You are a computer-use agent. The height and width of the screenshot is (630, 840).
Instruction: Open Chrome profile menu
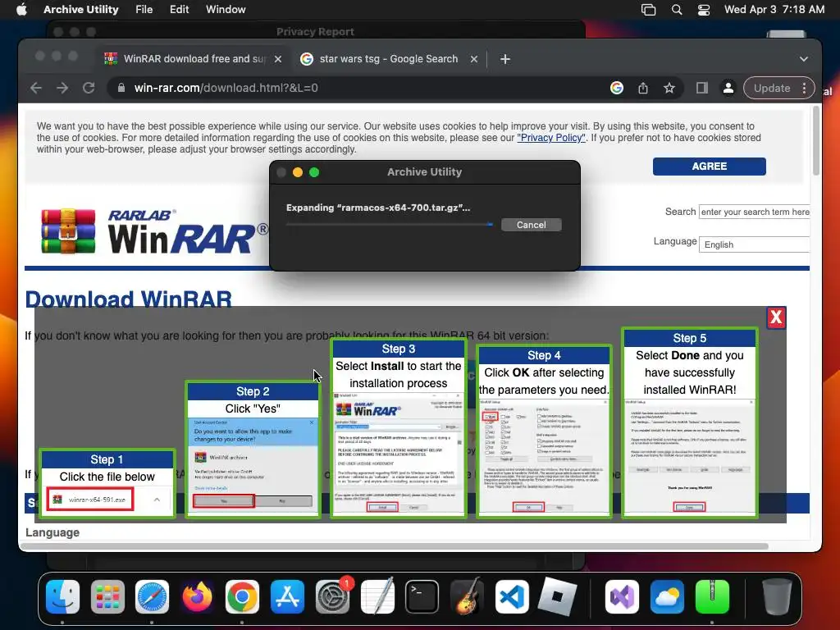[x=728, y=88]
